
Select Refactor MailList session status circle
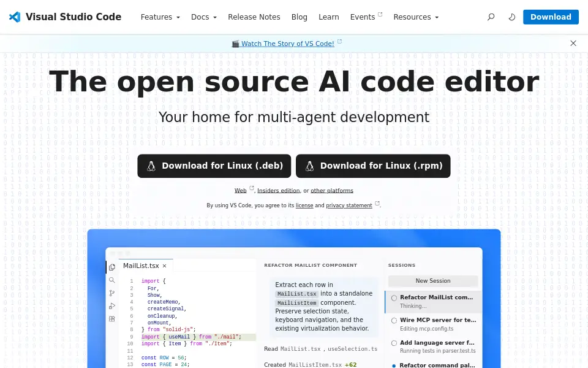(x=394, y=298)
